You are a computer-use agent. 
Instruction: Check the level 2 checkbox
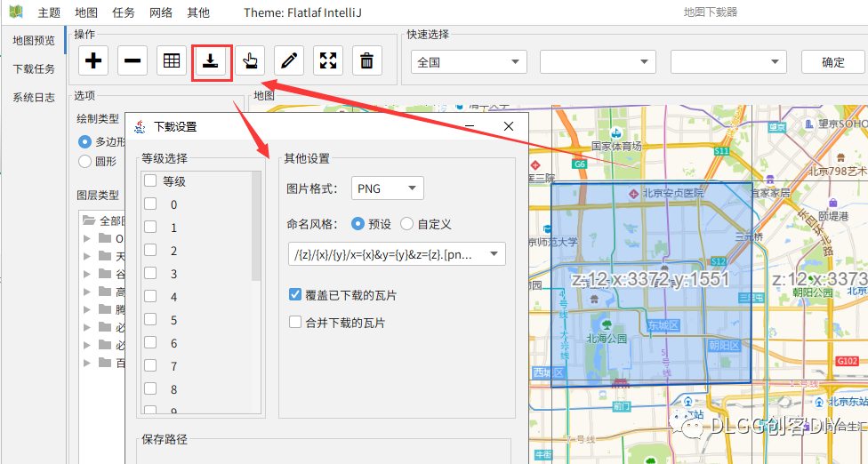coord(150,250)
